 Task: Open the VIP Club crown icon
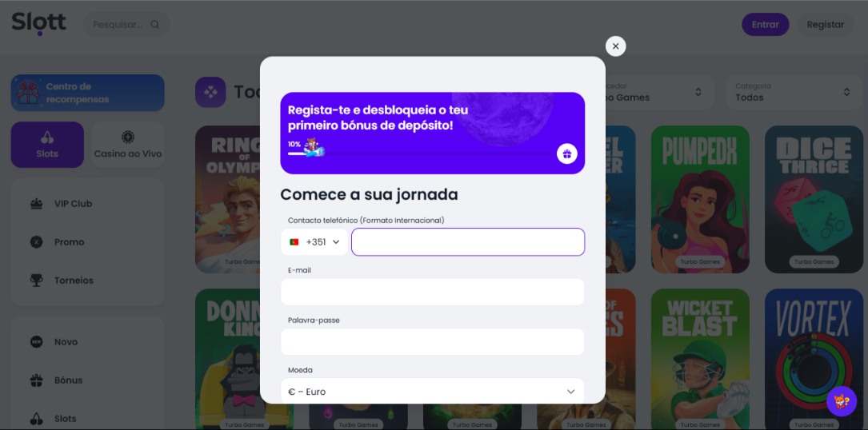37,204
